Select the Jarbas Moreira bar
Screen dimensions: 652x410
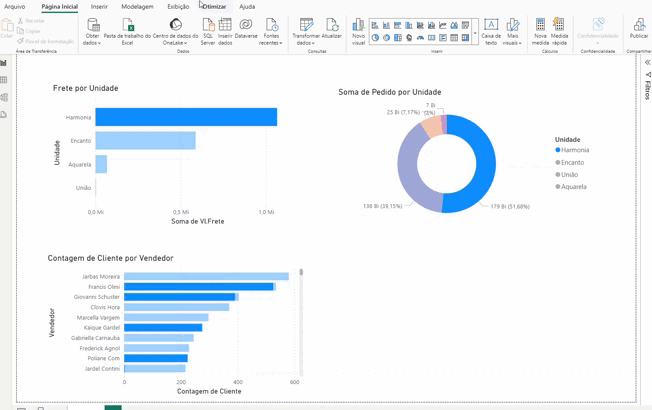pos(206,277)
